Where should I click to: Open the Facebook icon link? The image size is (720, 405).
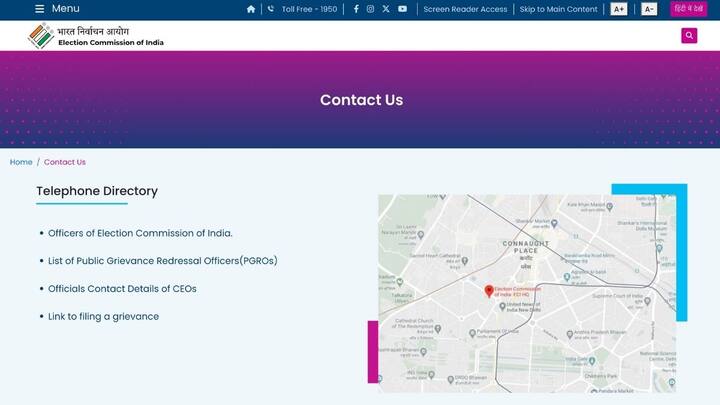[356, 9]
